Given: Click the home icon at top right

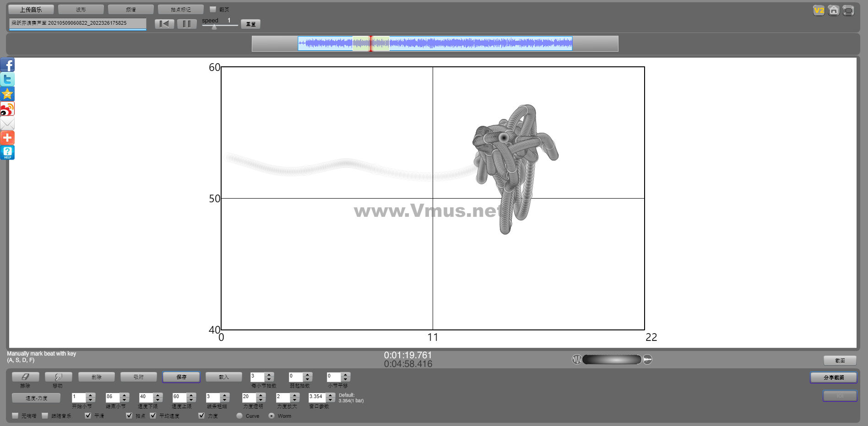Looking at the screenshot, I should tap(833, 11).
